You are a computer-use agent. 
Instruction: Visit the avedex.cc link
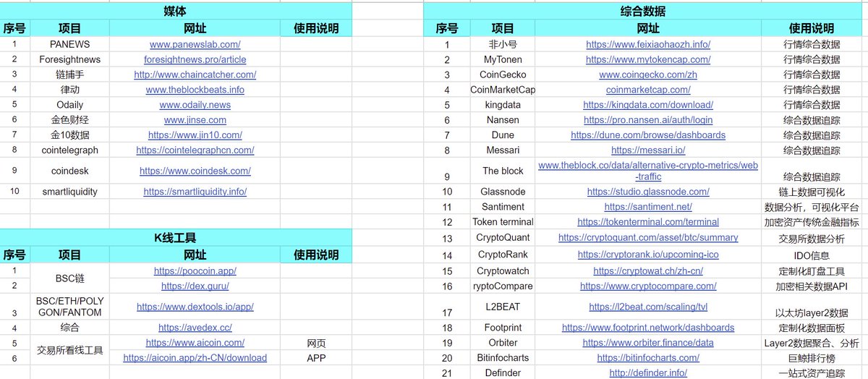point(195,328)
